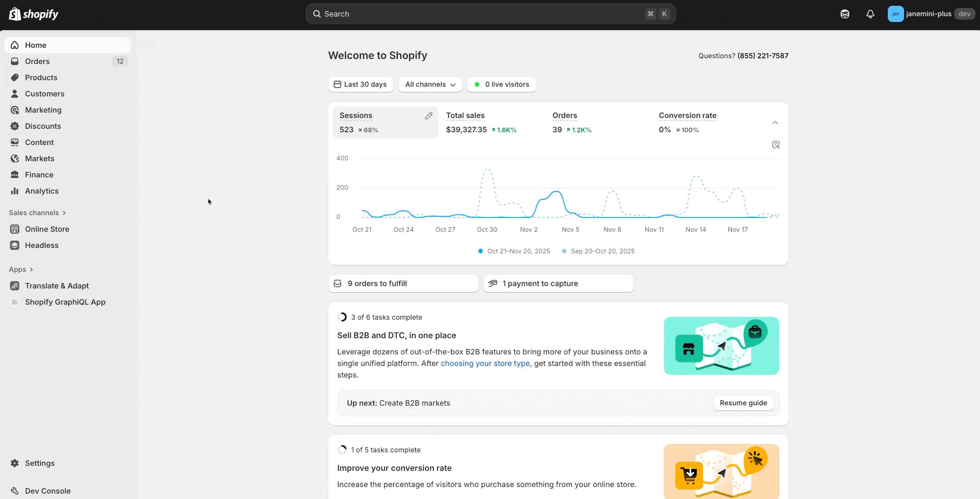
Task: Toggle the Oct 21–Nov 20 legend series
Action: 514,251
